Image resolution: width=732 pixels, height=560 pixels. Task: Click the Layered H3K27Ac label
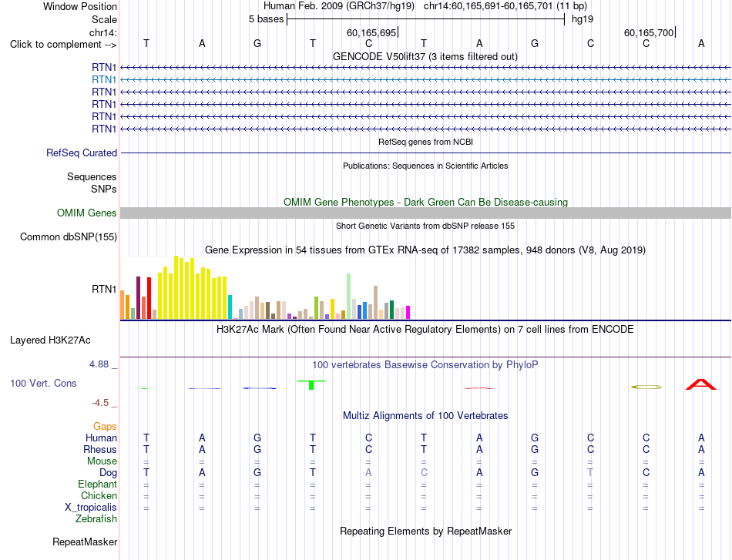50,340
